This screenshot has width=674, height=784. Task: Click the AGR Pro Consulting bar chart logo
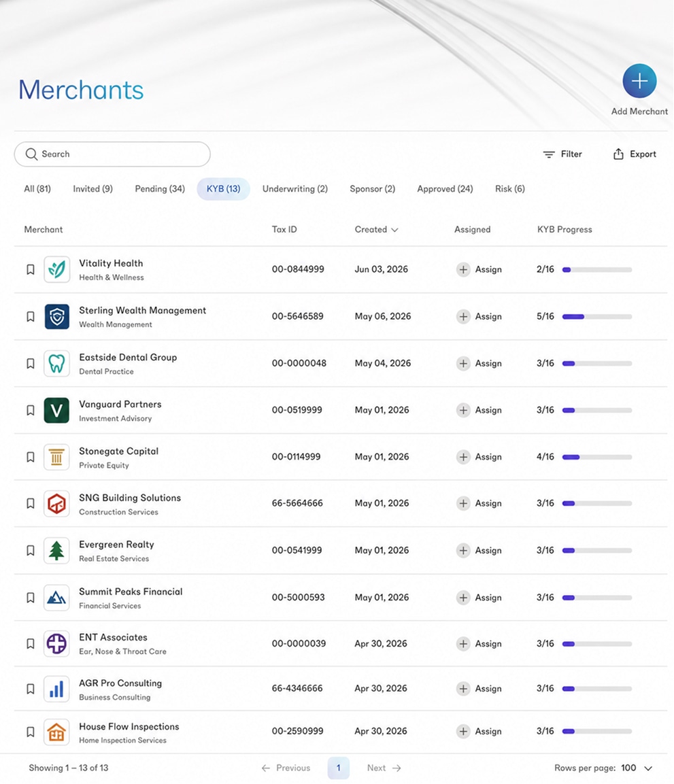(x=56, y=689)
